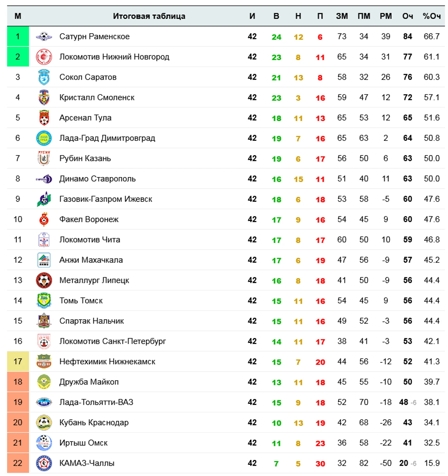Click the orange position 22 cell
The height and width of the screenshot is (476, 448).
click(x=18, y=463)
